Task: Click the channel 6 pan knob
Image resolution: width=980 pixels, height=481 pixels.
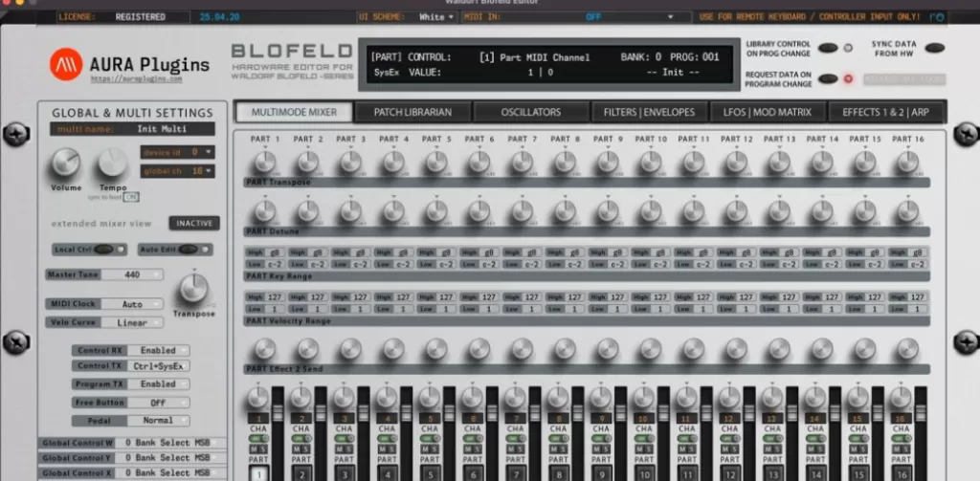Action: [473, 397]
